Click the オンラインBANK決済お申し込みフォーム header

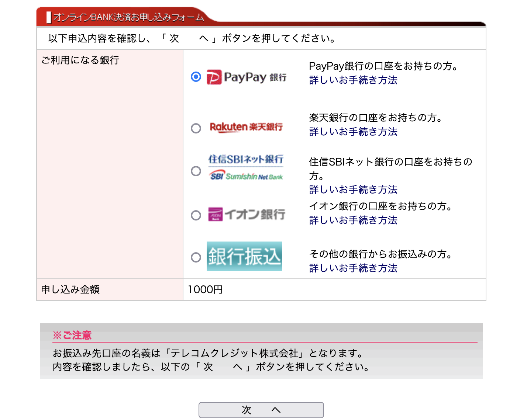point(125,17)
